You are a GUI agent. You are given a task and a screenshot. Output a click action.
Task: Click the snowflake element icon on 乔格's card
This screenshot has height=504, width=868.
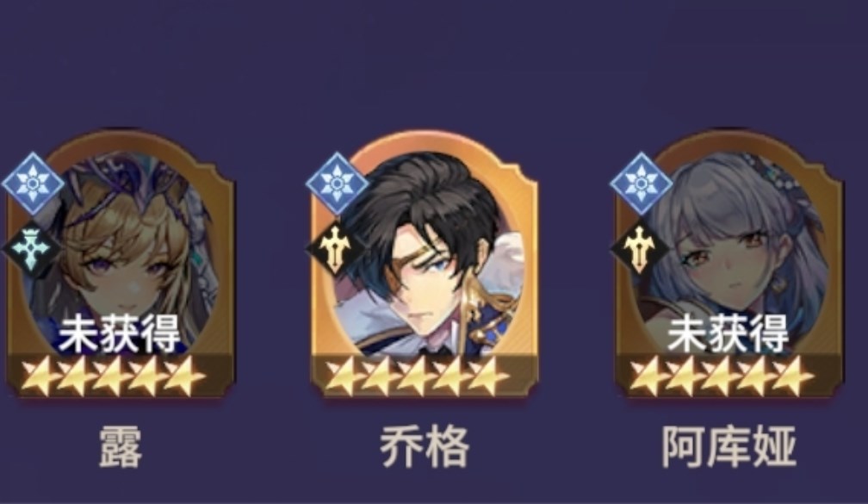click(337, 184)
